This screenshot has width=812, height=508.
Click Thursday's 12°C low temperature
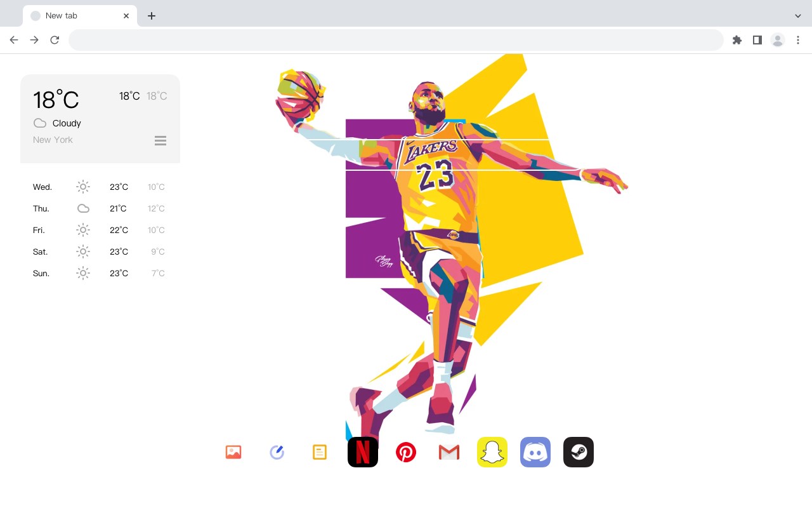[x=156, y=208]
